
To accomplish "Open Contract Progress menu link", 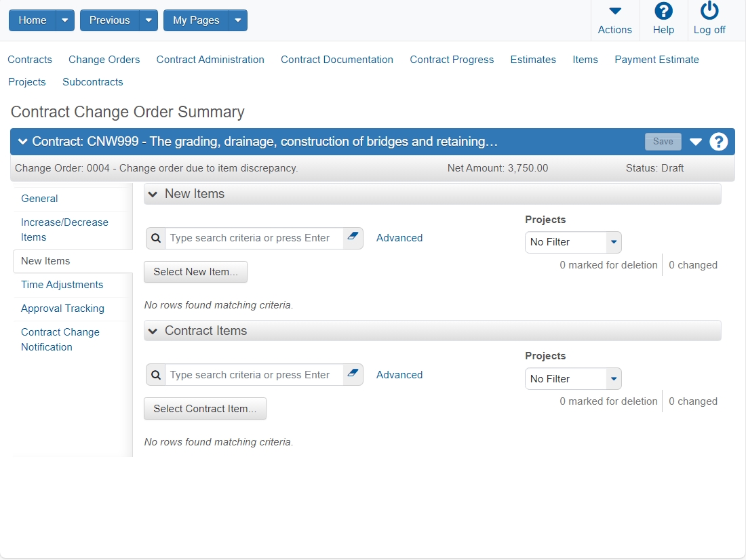I will point(452,60).
